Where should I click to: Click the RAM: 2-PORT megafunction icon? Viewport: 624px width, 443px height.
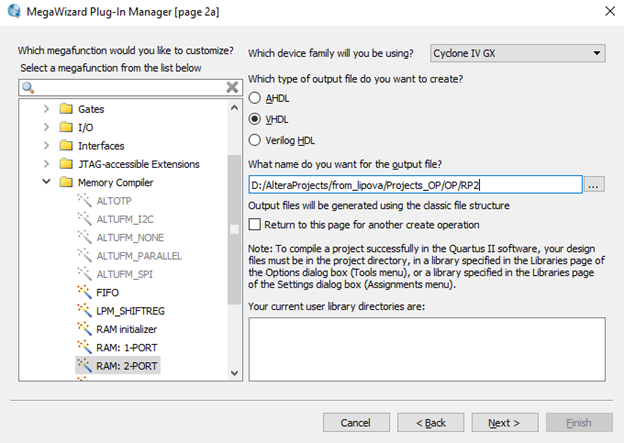pos(84,366)
